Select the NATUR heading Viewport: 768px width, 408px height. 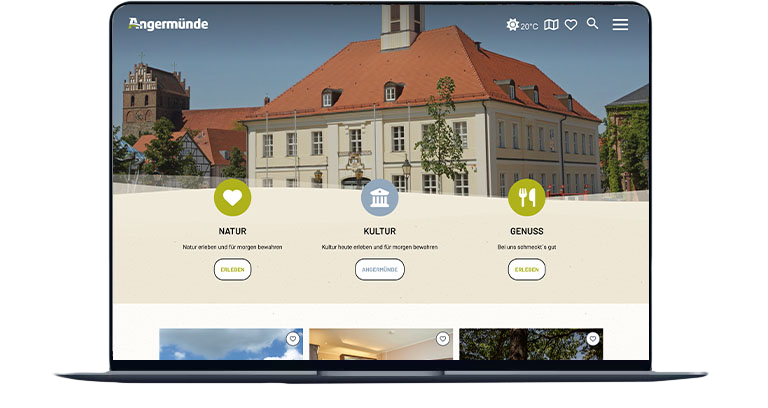[x=233, y=231]
